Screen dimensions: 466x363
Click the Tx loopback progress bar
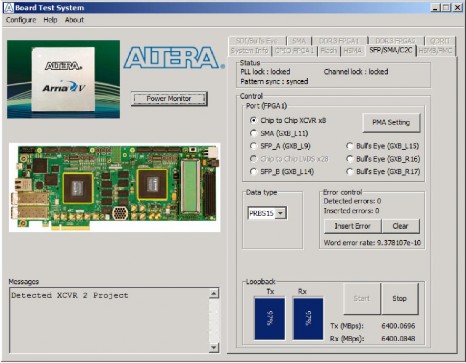coord(270,319)
